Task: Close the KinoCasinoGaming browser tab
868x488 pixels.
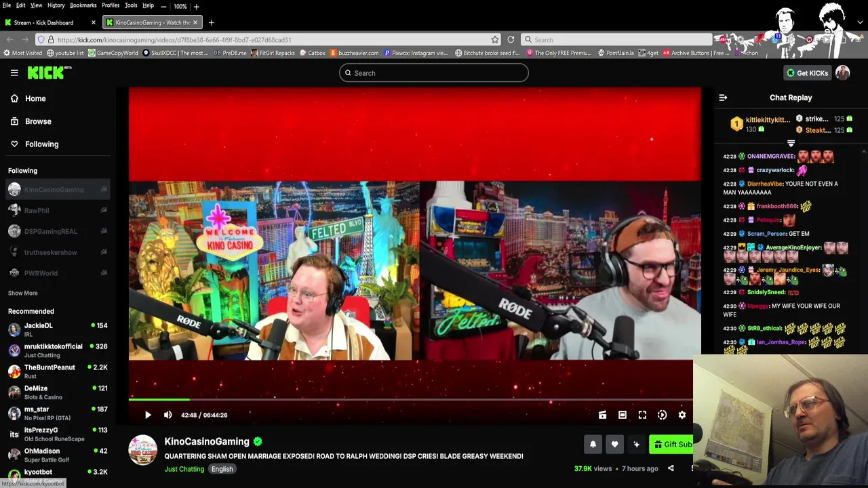Action: 195,22
